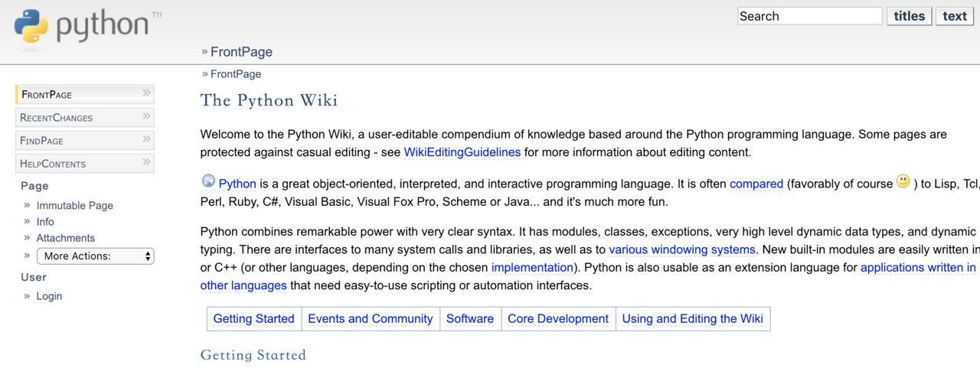Screen dimensions: 980x368
Task: Click the chevron icon on HelpContents item
Action: [146, 162]
